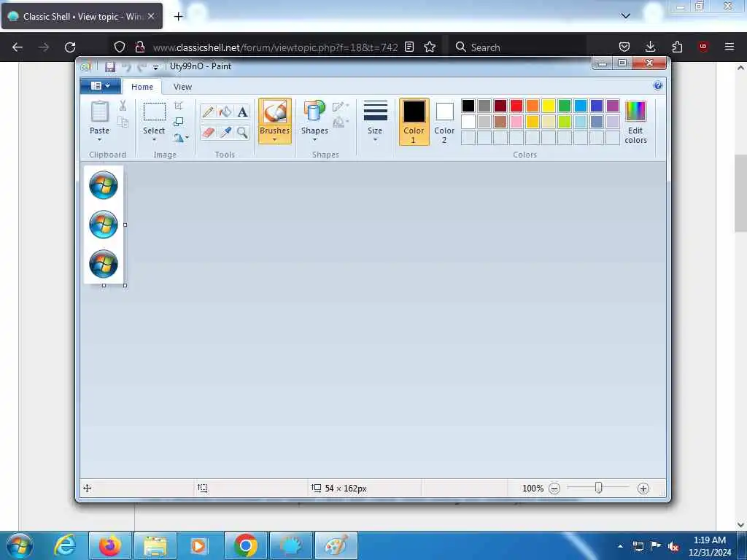Image resolution: width=747 pixels, height=560 pixels.
Task: Open File Explorer from taskbar
Action: tap(155, 545)
